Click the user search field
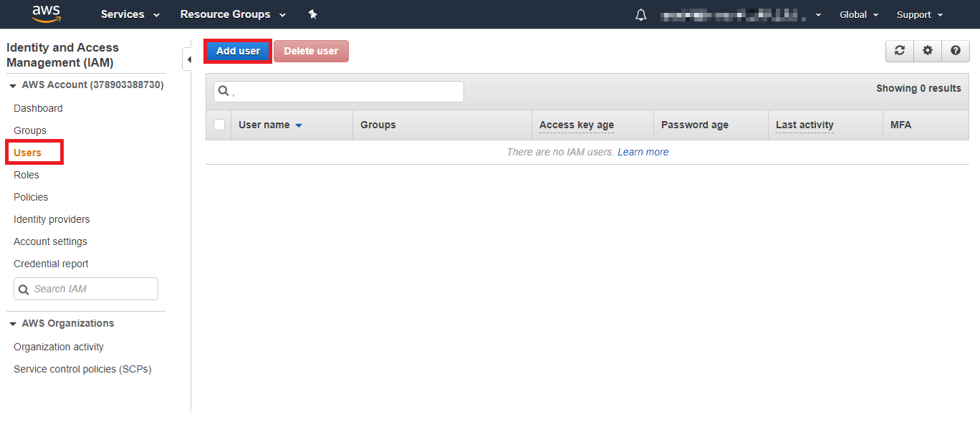 [339, 92]
